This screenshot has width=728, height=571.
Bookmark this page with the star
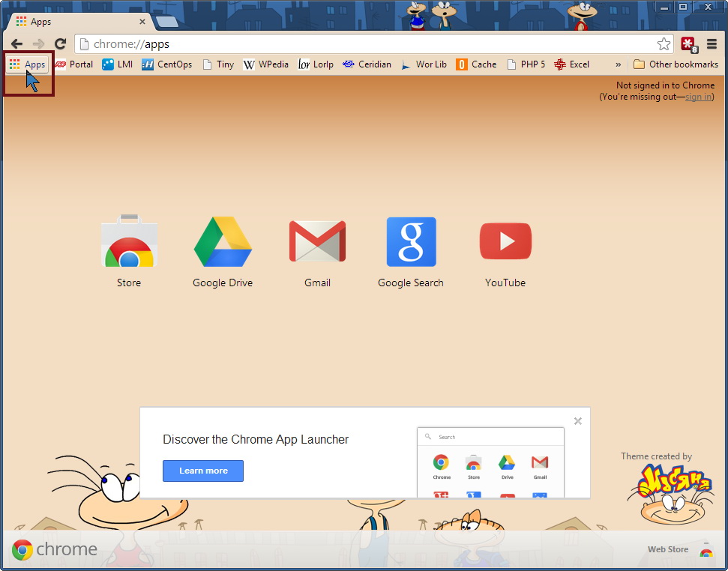click(x=664, y=44)
